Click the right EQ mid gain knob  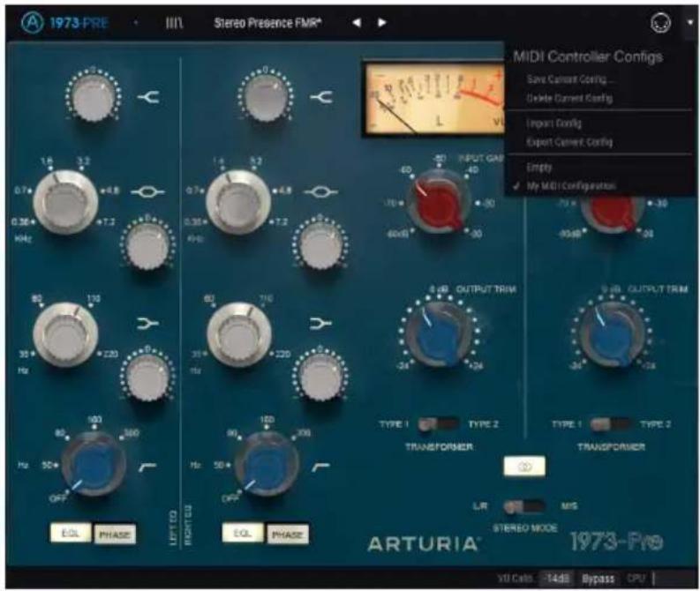[320, 244]
